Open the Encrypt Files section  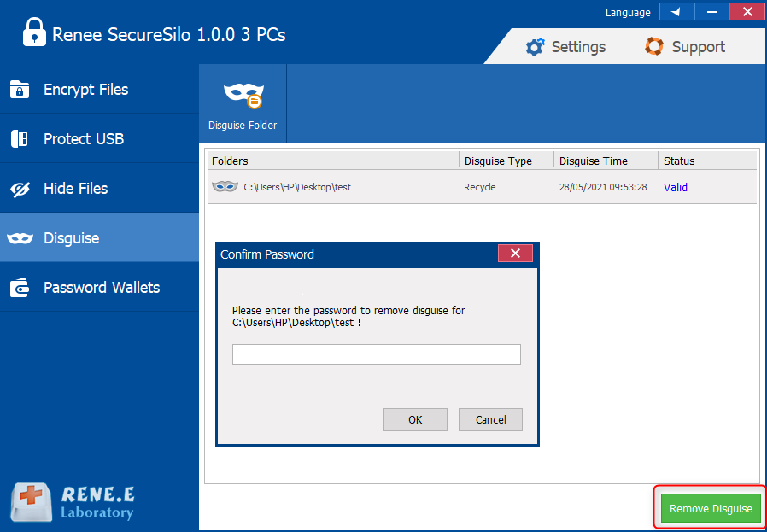[x=85, y=90]
